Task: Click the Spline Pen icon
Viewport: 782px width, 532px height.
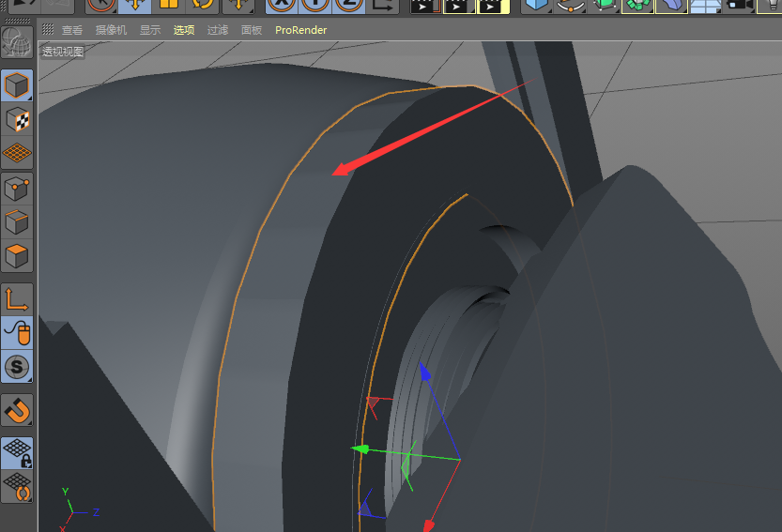Action: tap(570, 5)
